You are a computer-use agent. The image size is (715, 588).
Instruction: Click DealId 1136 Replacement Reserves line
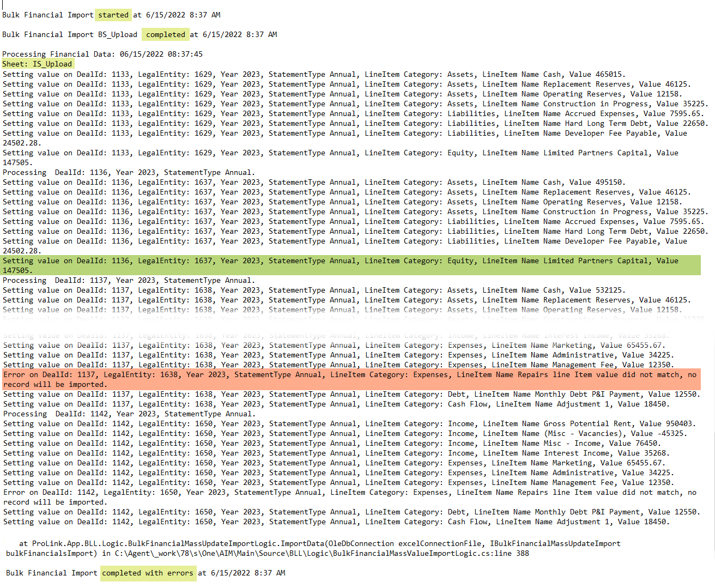pyautogui.click(x=347, y=192)
